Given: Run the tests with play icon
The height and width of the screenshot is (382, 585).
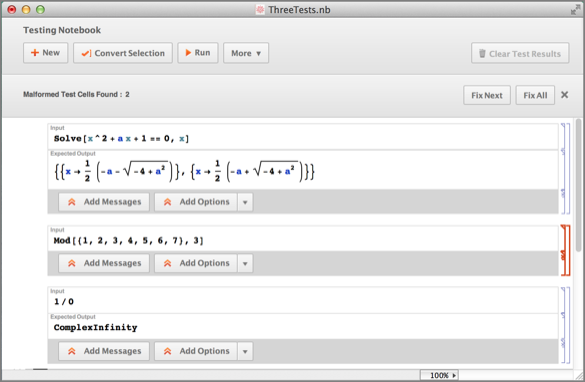Looking at the screenshot, I should pos(198,53).
